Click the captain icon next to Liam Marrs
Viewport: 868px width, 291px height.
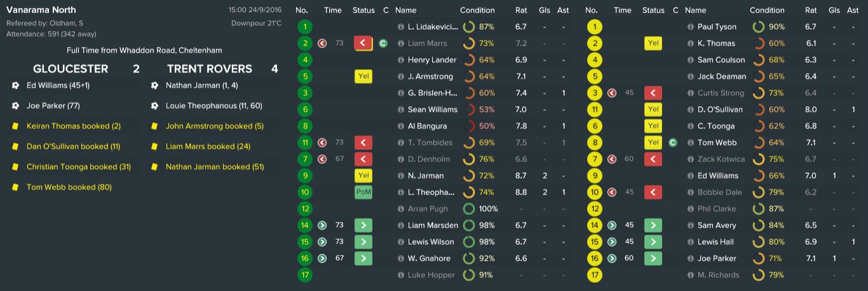click(383, 43)
